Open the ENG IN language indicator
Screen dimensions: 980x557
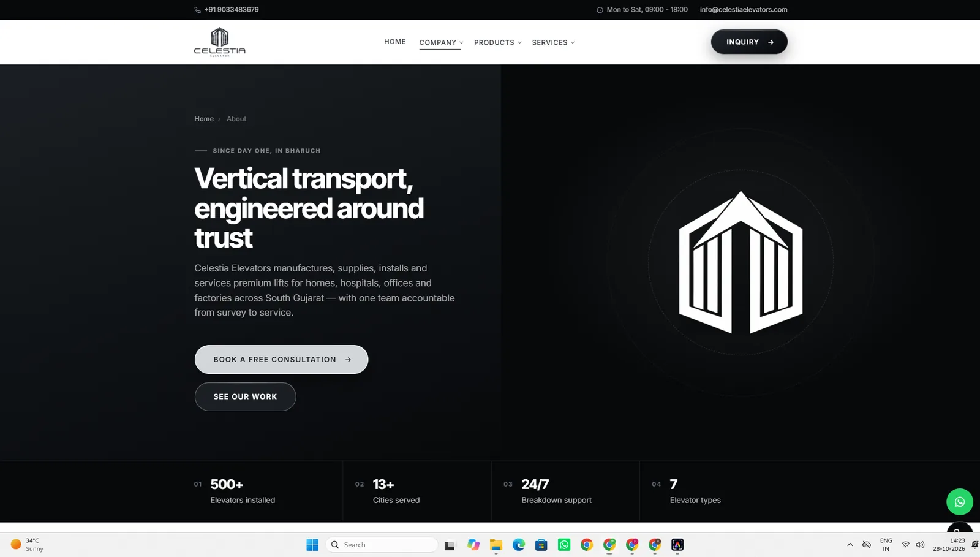pos(886,545)
